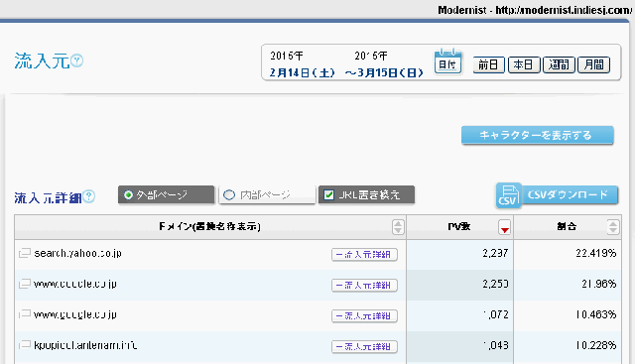This screenshot has height=364, width=635.
Task: Click page icon in second row with 2,250 PV
Action: [25, 284]
